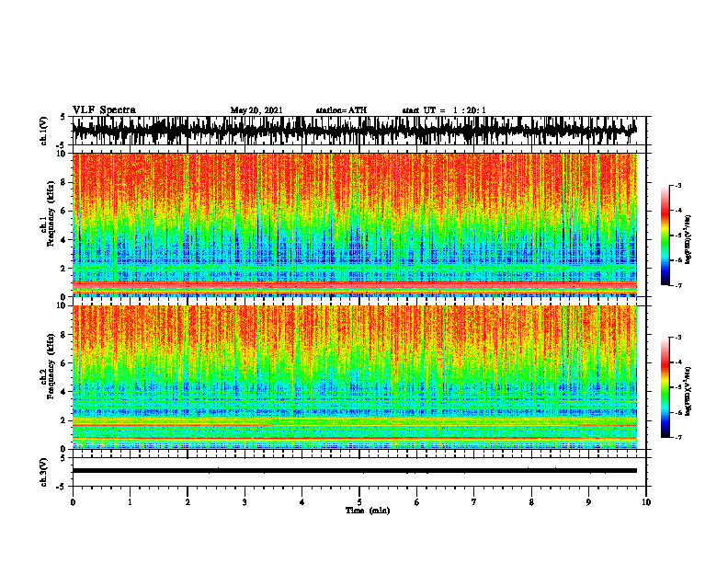Click the "6" tick on ch.1 frequency axis
The image size is (728, 563).
pos(64,212)
